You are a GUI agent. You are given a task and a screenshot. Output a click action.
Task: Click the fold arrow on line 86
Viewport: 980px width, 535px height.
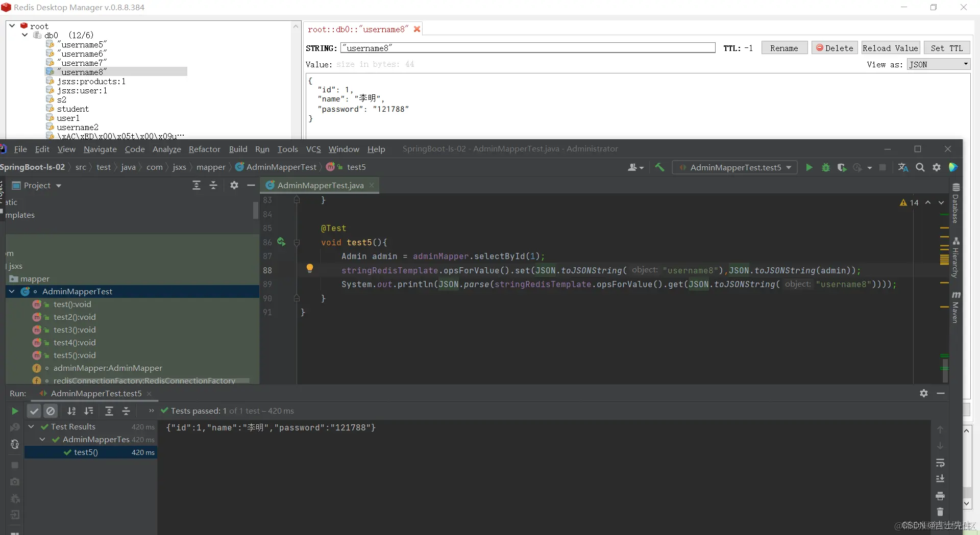click(x=297, y=242)
